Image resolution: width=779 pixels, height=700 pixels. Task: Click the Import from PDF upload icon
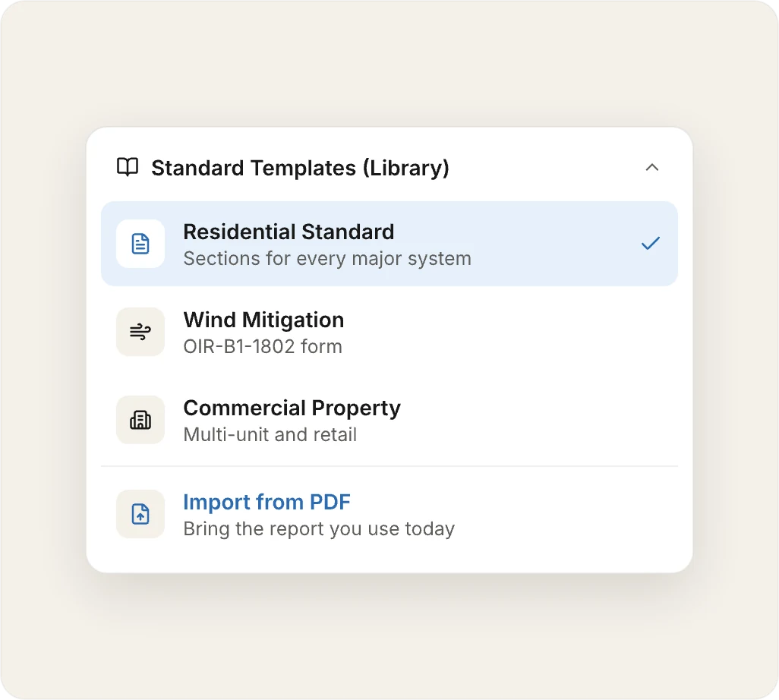tap(140, 514)
